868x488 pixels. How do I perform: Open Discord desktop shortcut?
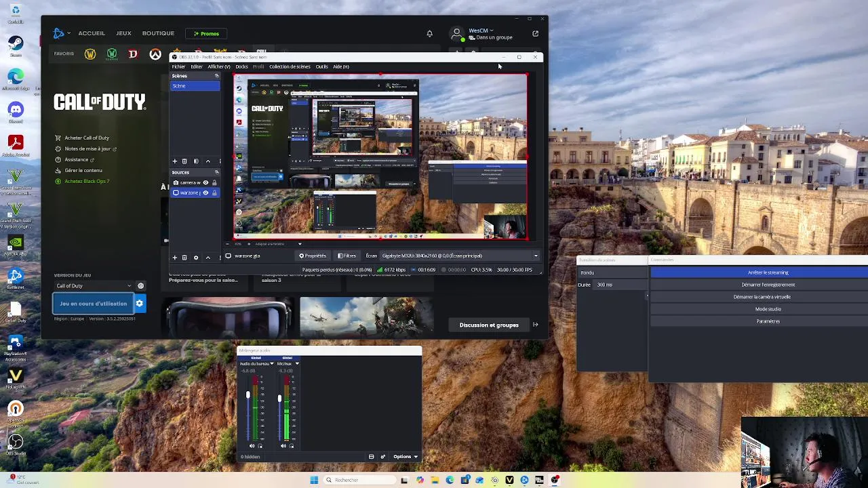(x=15, y=112)
